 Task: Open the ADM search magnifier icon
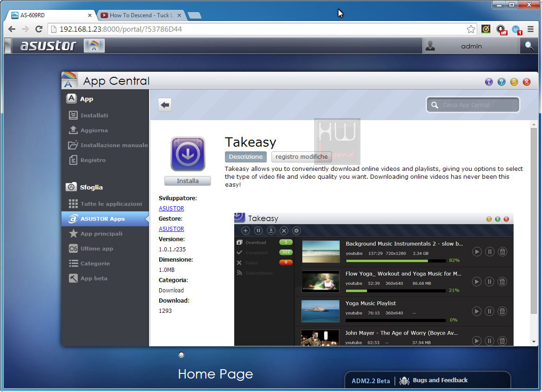528,46
